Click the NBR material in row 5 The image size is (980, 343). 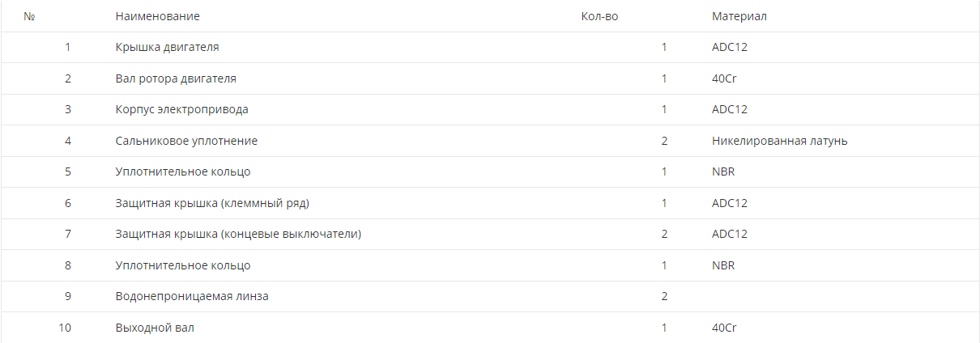[723, 171]
